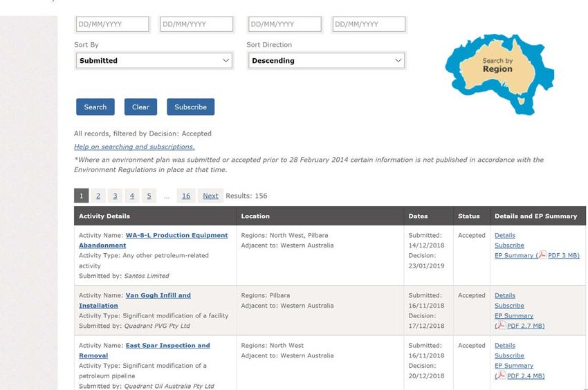Jump to results page 16
This screenshot has width=588, height=390.
coord(186,196)
